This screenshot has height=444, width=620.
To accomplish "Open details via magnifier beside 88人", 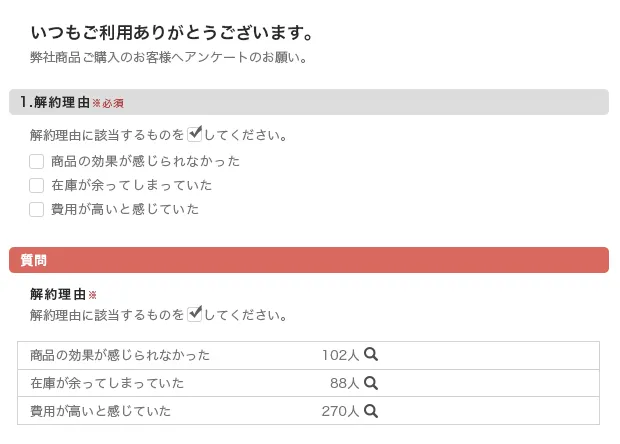I will [x=371, y=382].
